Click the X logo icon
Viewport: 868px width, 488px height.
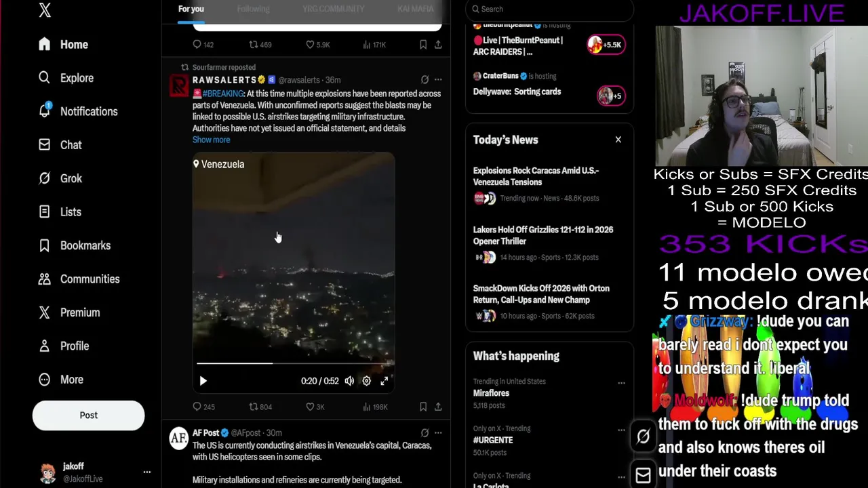pyautogui.click(x=45, y=9)
